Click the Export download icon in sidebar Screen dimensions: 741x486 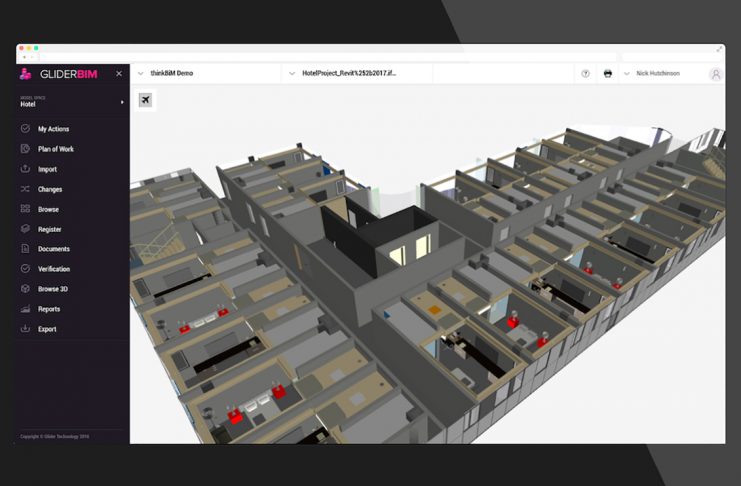(25, 329)
